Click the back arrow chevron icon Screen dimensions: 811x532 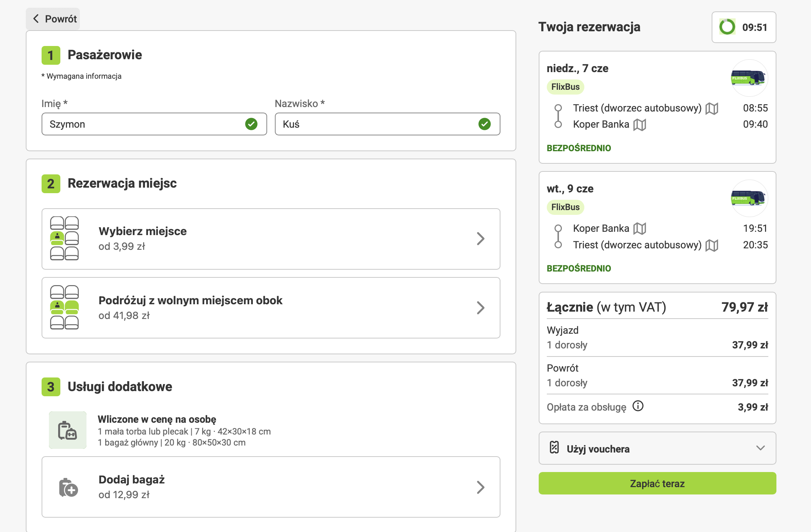(x=36, y=19)
